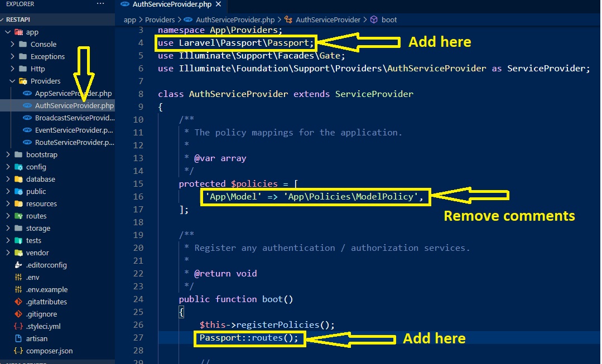This screenshot has width=602, height=364.
Task: Open the RouteServiceProvider.php file
Action: [74, 143]
